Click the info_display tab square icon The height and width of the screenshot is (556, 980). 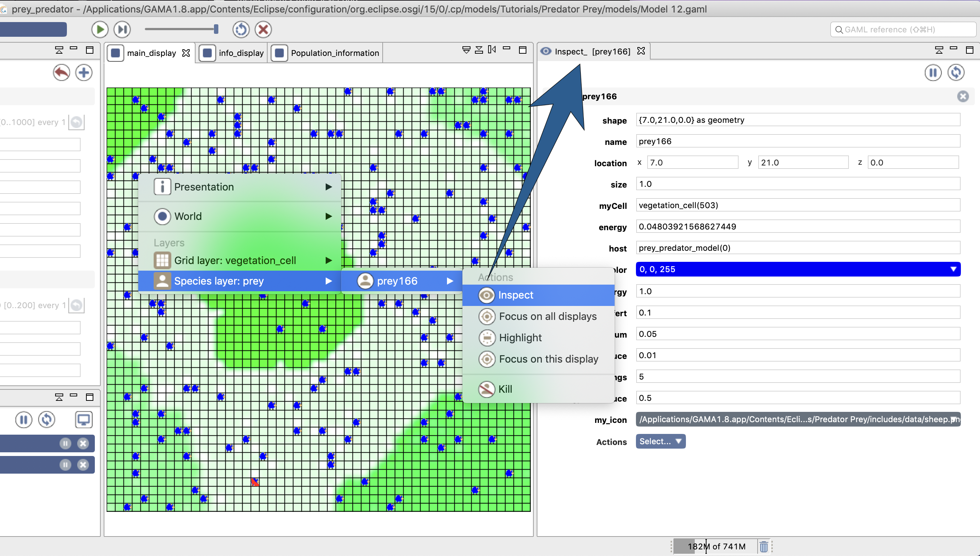pos(207,53)
